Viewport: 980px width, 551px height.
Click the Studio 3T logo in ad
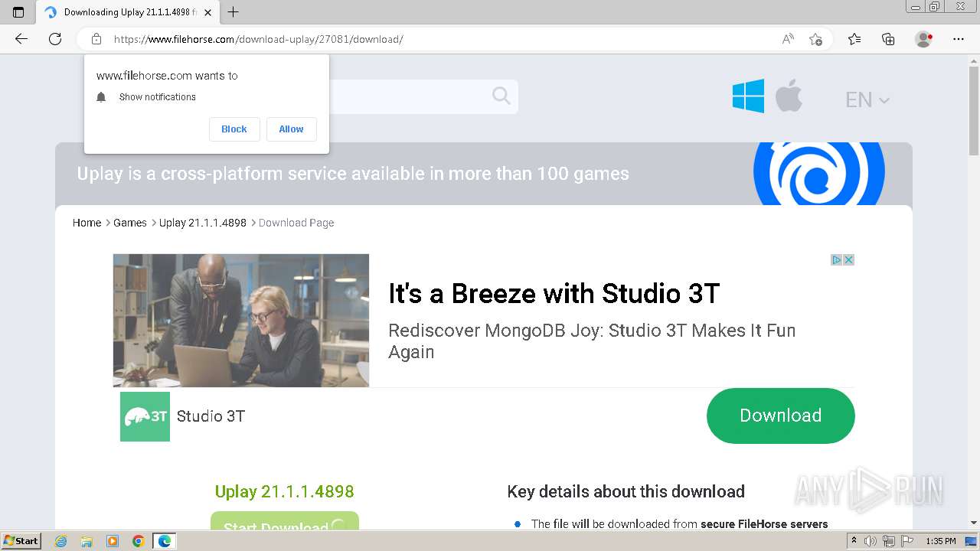pos(145,416)
